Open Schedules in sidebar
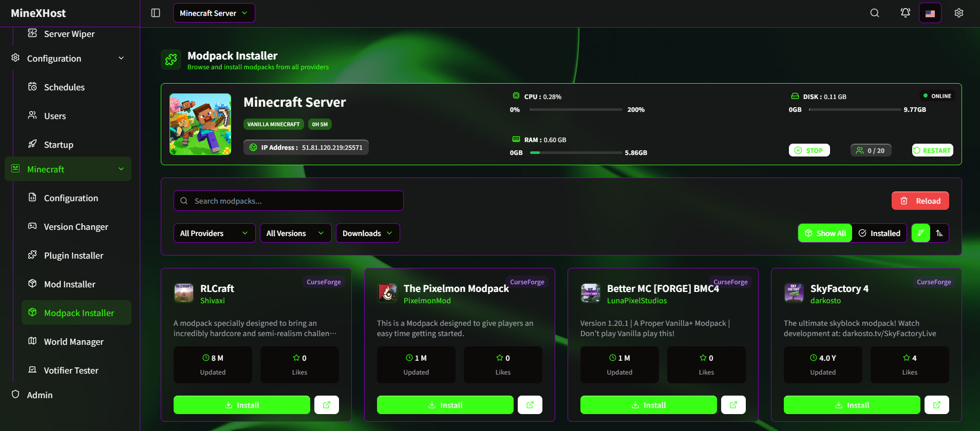 pyautogui.click(x=77, y=87)
